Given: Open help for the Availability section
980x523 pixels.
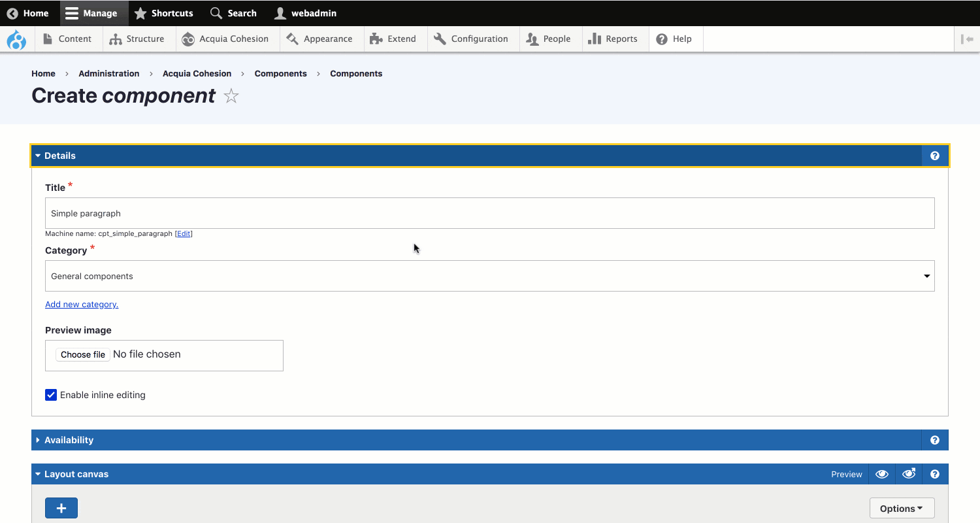Looking at the screenshot, I should coord(934,440).
